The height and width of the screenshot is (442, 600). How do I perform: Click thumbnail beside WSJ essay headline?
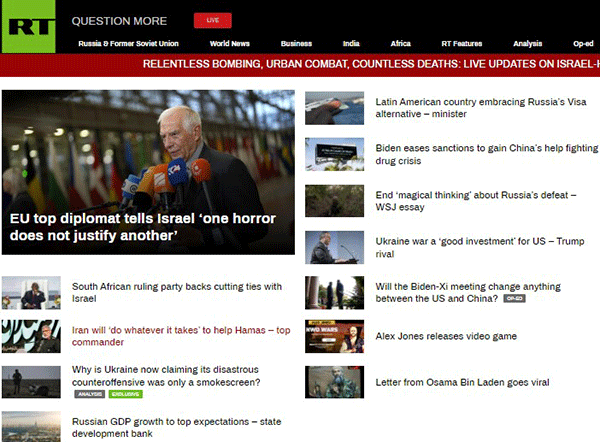(x=334, y=201)
